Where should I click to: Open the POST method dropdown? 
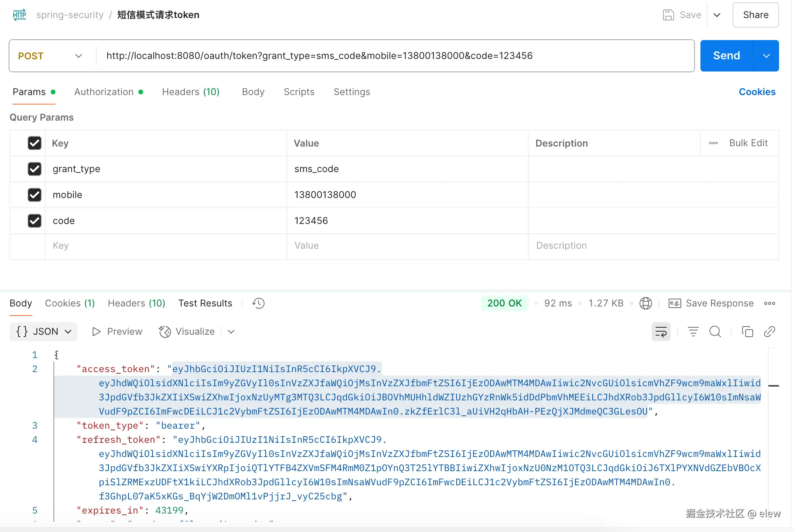[51, 56]
